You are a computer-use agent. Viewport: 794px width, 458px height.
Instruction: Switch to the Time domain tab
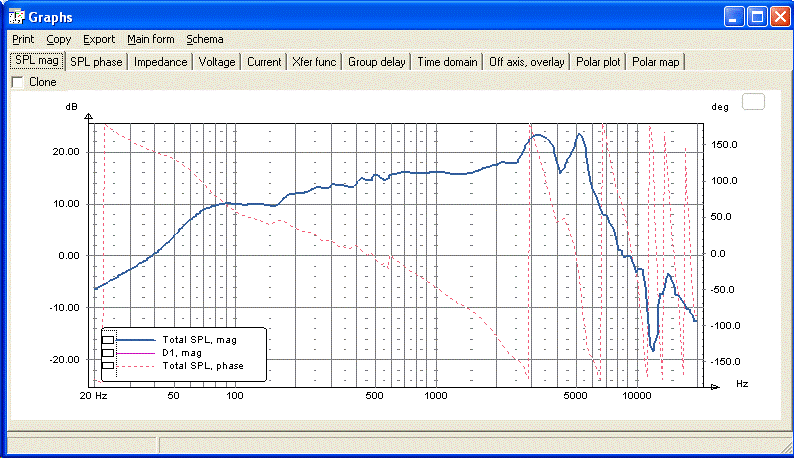(x=447, y=62)
